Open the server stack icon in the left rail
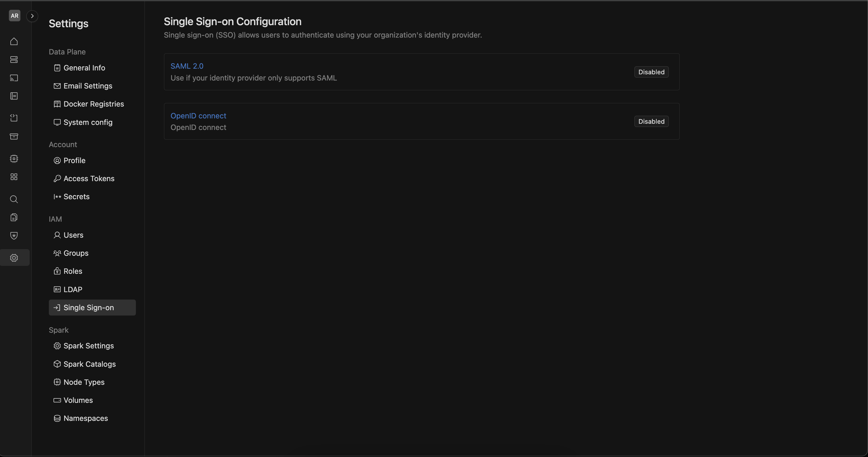This screenshot has width=868, height=457. point(14,59)
